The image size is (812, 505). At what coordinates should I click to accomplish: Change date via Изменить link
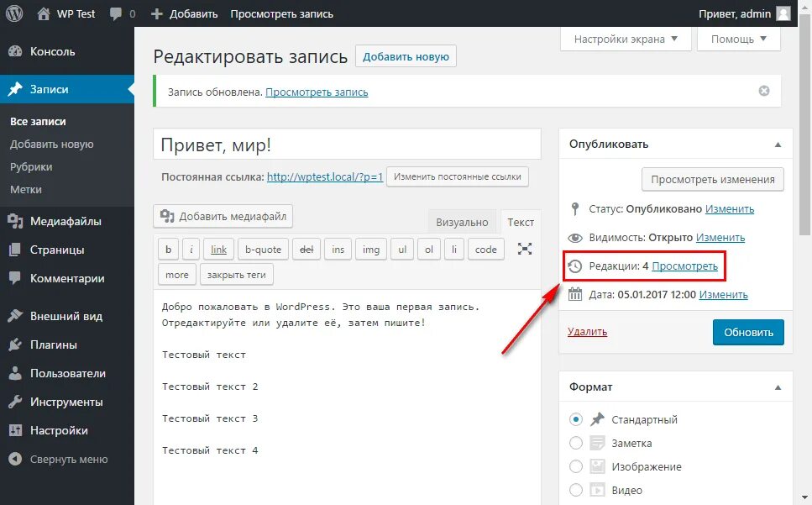coord(724,294)
